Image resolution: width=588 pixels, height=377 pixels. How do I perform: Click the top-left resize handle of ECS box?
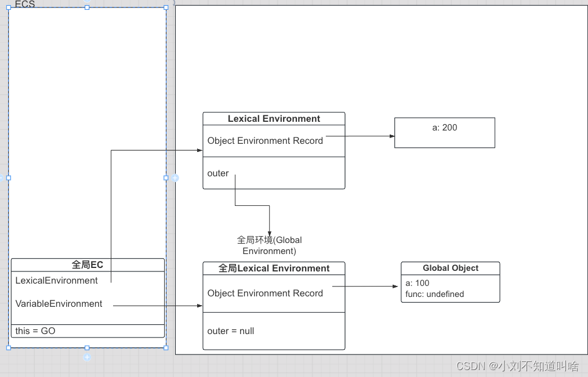(9, 8)
